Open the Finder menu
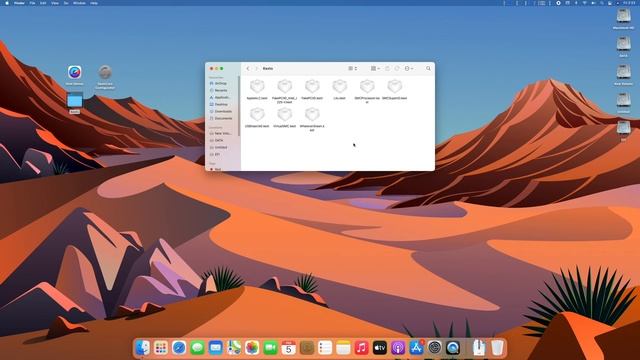 tap(19, 3)
